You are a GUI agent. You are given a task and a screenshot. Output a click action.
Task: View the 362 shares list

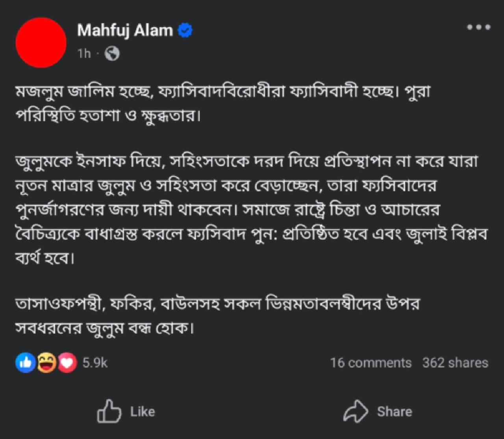455,363
